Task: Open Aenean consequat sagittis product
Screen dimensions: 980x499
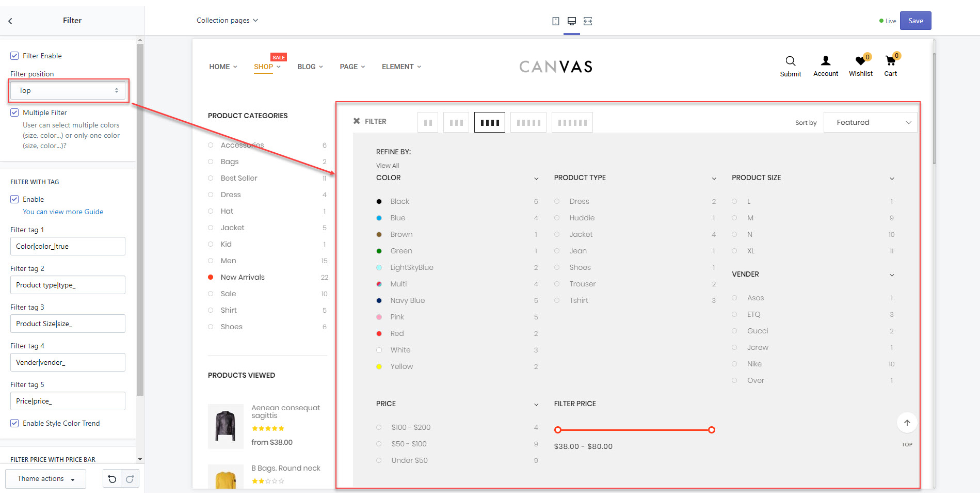Action: pos(285,411)
